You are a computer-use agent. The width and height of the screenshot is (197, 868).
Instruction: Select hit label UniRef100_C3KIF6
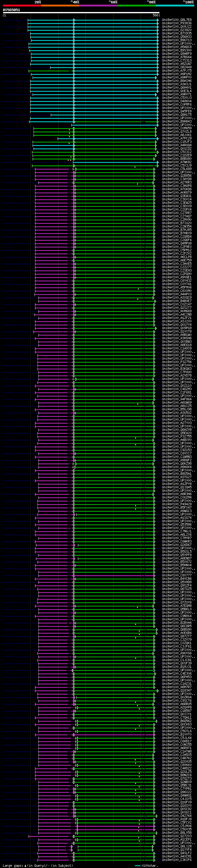click(176, 860)
